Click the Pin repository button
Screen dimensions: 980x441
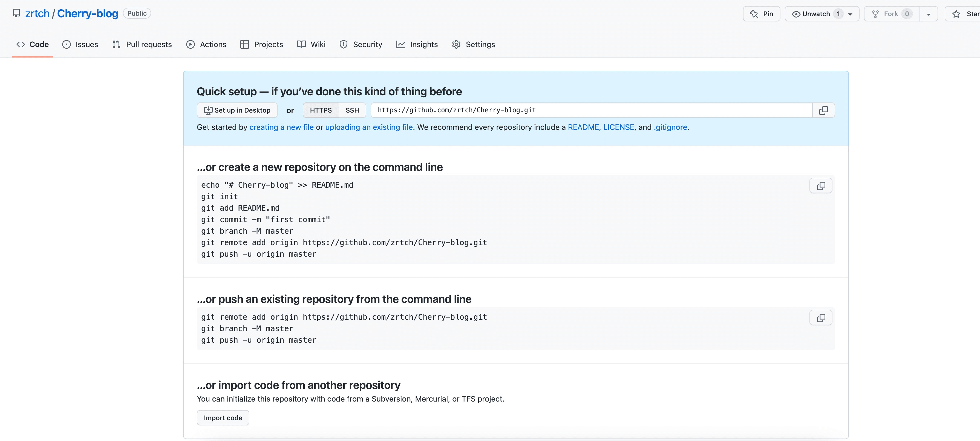[761, 14]
